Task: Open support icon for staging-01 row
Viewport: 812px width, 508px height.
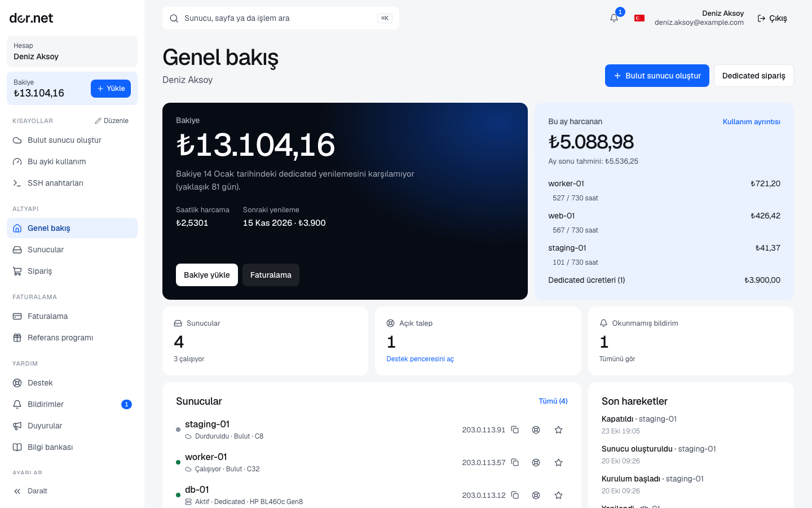Action: pos(536,430)
